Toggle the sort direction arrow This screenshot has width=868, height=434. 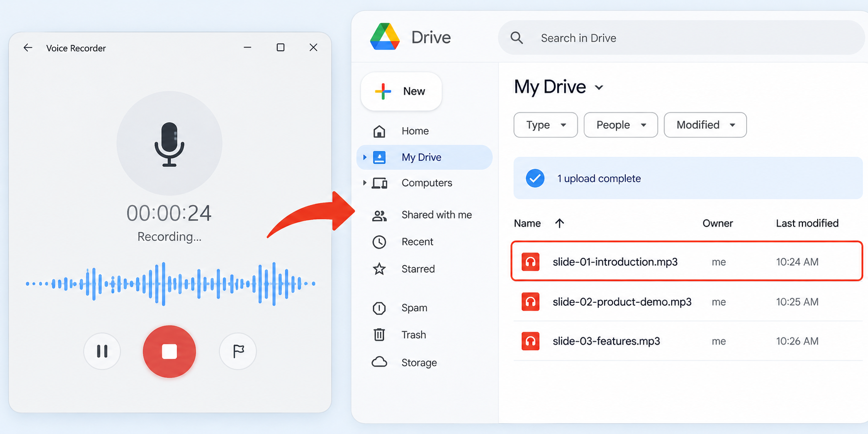(559, 223)
